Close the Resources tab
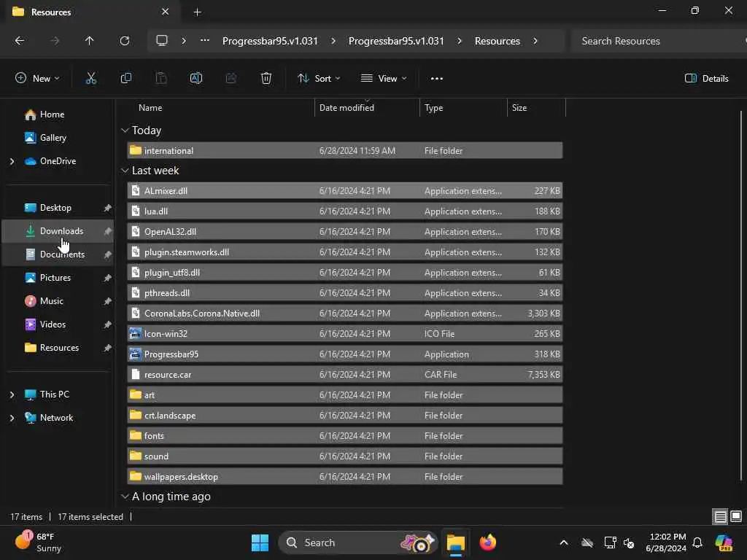 click(x=165, y=12)
